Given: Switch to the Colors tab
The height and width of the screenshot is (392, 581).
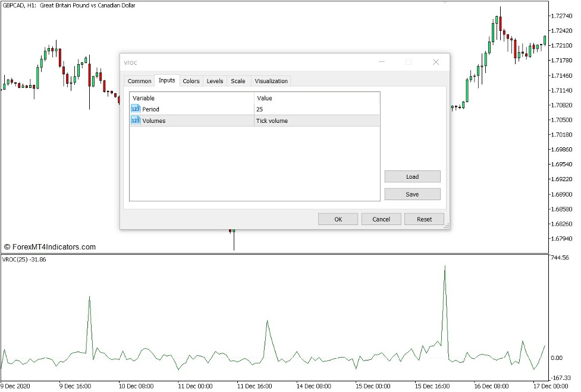Looking at the screenshot, I should pos(191,81).
